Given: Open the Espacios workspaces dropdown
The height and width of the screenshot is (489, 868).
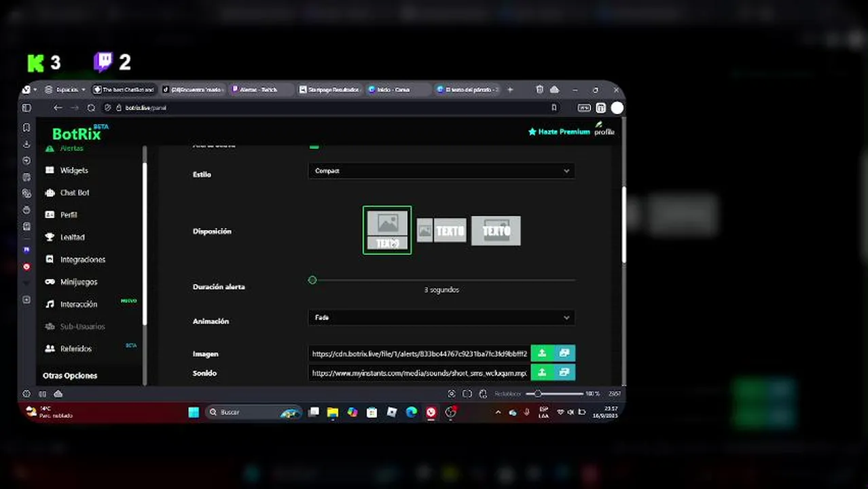Looking at the screenshot, I should 65,90.
